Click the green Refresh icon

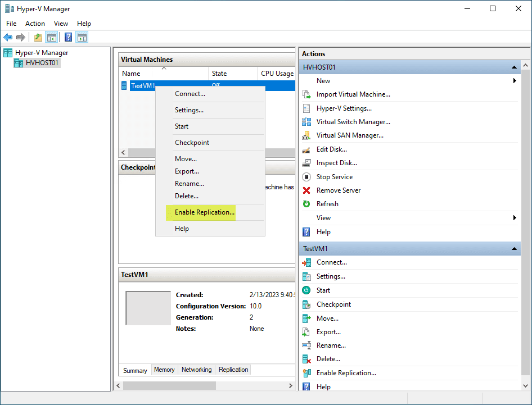click(306, 204)
